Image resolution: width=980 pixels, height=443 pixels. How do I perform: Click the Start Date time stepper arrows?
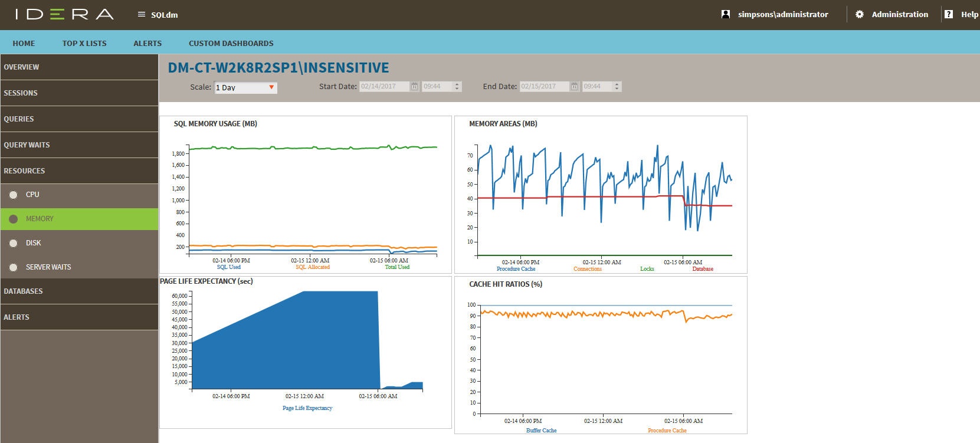click(457, 87)
